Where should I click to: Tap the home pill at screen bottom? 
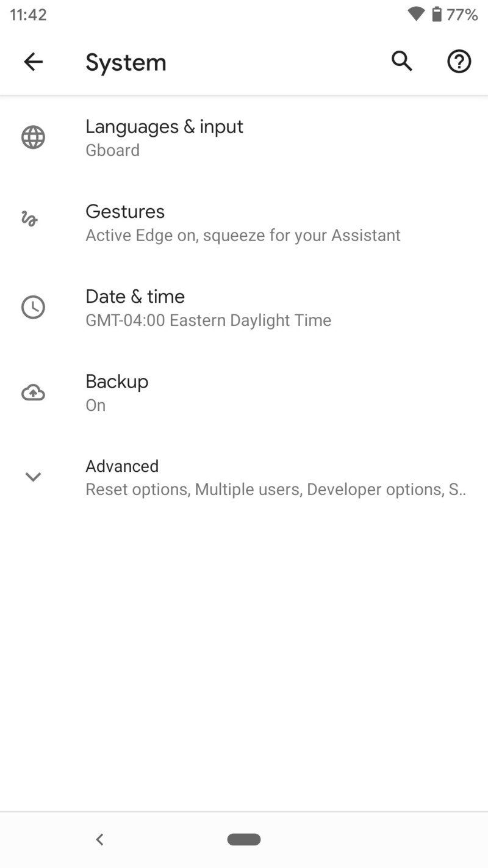tap(244, 839)
